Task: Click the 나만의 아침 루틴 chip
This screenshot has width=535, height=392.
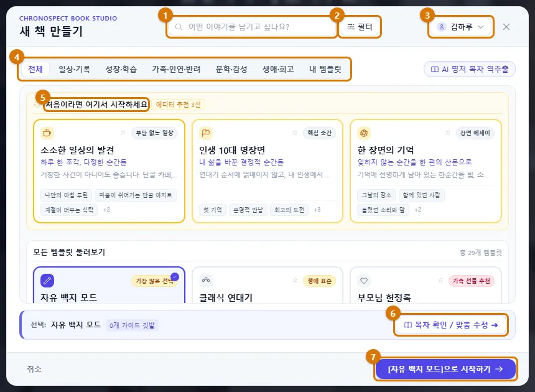Action: tap(66, 195)
